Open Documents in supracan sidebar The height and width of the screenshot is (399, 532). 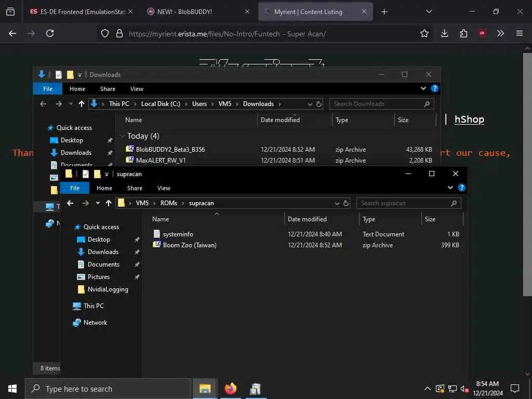coord(103,264)
